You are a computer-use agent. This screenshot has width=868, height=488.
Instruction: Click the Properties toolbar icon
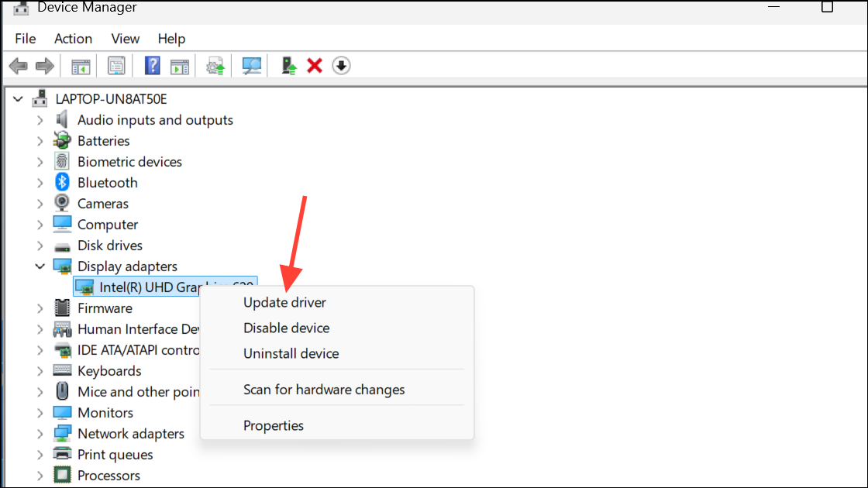[x=116, y=65]
